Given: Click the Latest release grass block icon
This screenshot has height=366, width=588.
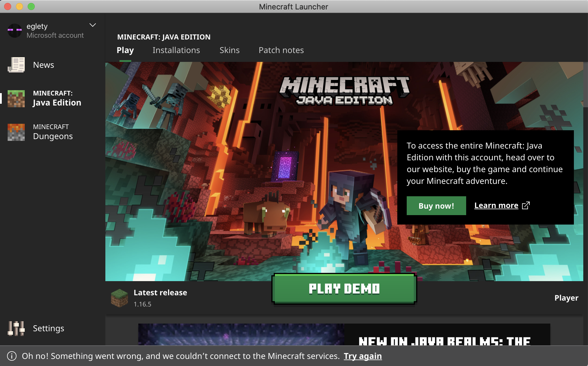Looking at the screenshot, I should 119,298.
